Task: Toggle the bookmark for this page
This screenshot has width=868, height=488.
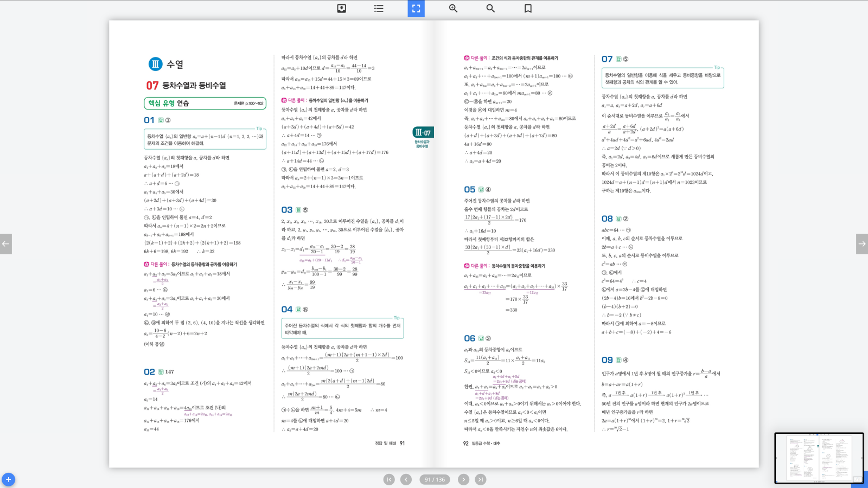Action: [x=528, y=9]
